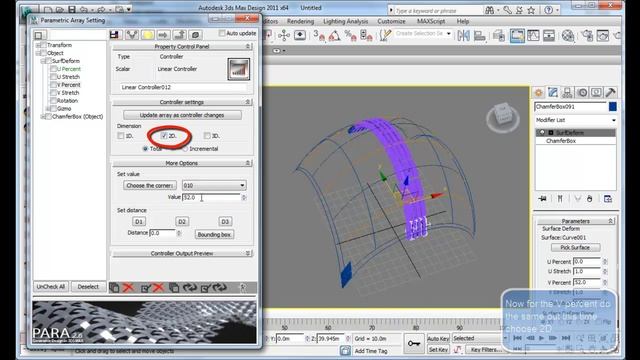Open Edit Named Selection Sets icon
640x360 pixels.
pyautogui.click(x=384, y=36)
